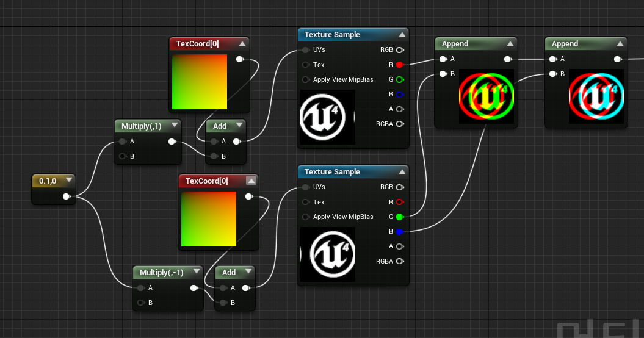
Task: Click alpha A output pin on lower Texture Sample
Action: pos(400,246)
